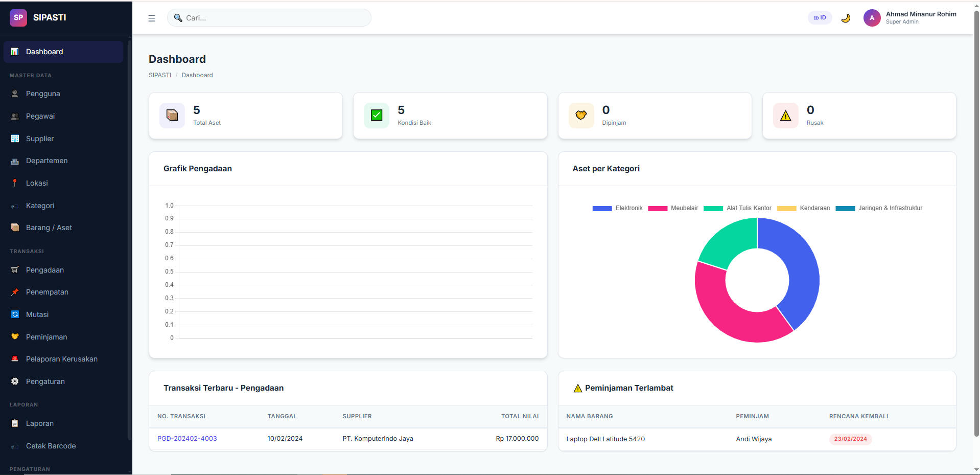The width and height of the screenshot is (980, 475).
Task: Click the SP logo icon in sidebar
Action: [x=18, y=17]
